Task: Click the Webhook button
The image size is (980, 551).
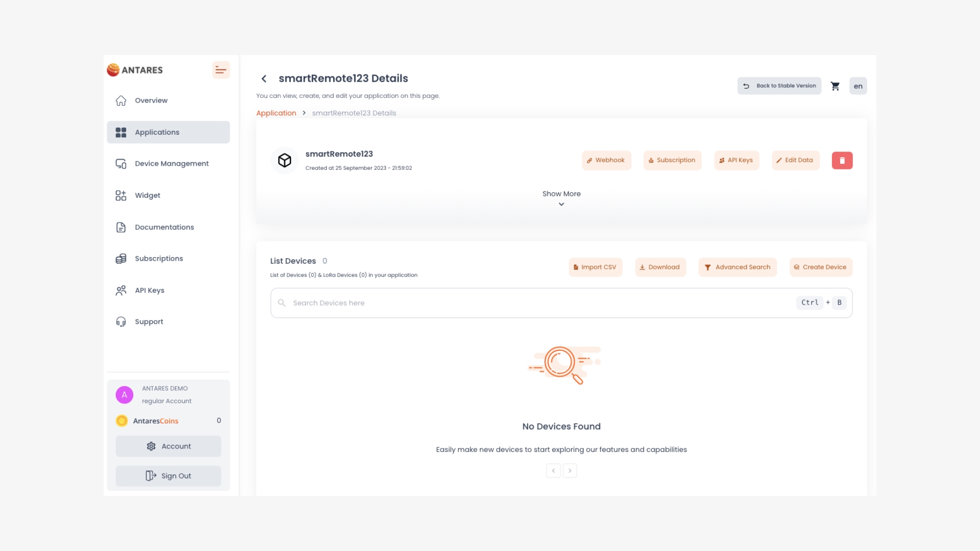Action: pos(606,160)
